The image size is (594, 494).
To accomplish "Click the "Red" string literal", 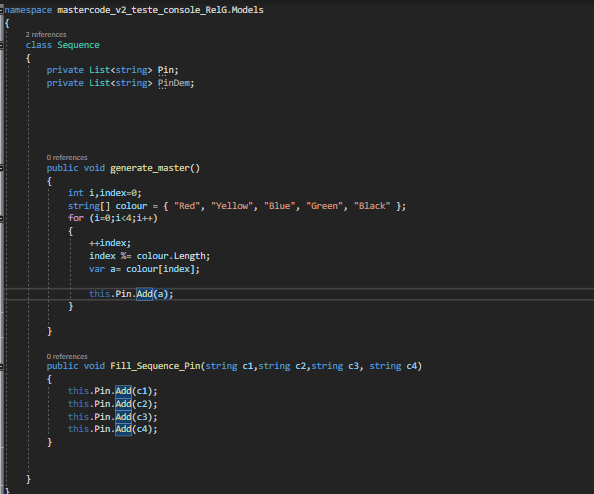I will 187,206.
